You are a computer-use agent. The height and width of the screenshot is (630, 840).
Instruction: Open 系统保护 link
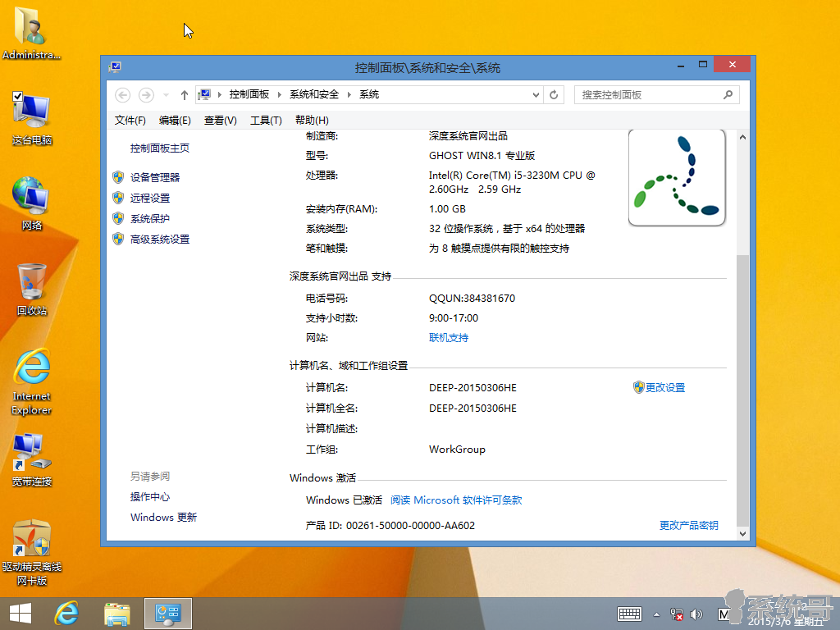pos(150,218)
